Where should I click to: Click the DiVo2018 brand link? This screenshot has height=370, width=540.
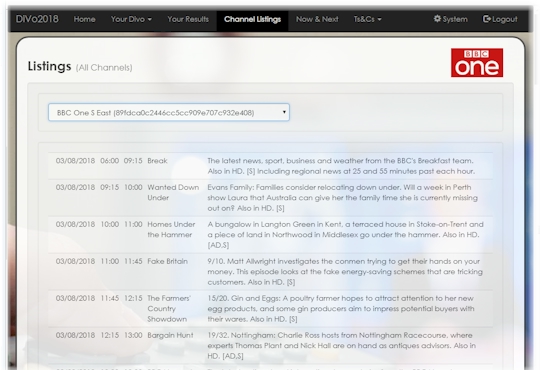[x=37, y=19]
